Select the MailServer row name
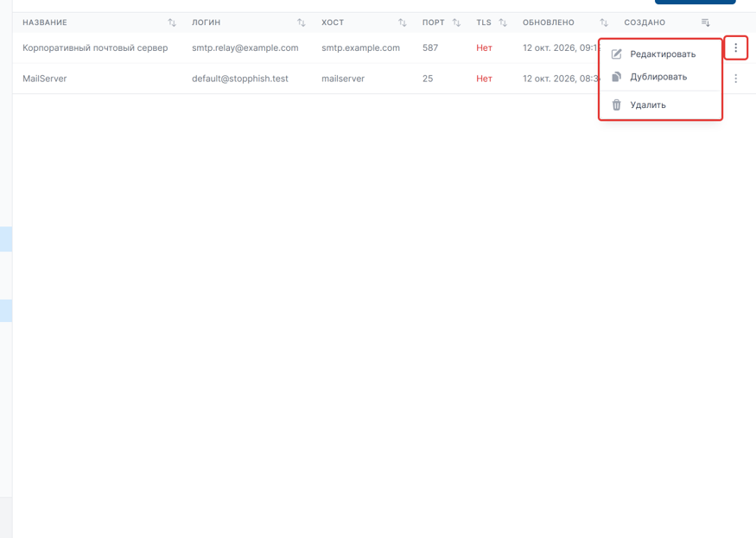 (44, 78)
